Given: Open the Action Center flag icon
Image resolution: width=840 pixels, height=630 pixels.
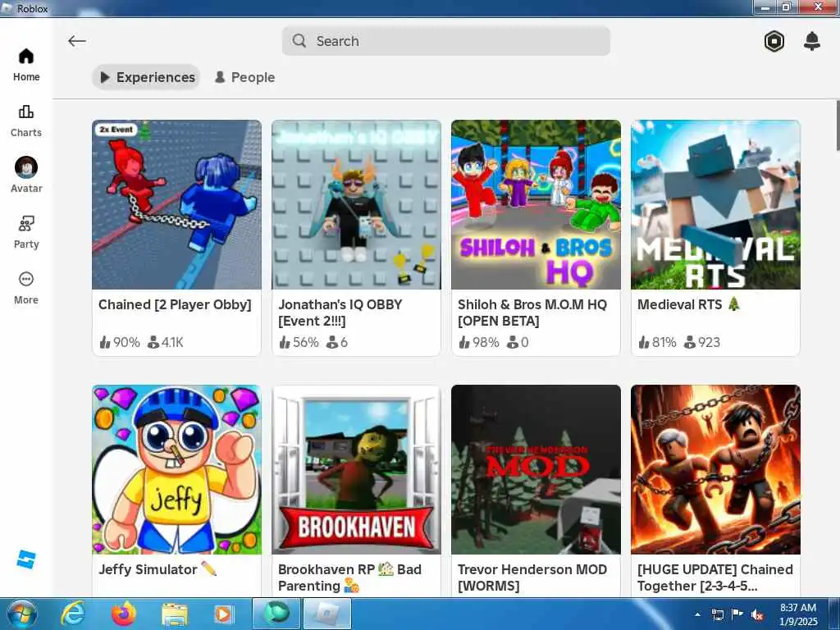Looking at the screenshot, I should [737, 614].
